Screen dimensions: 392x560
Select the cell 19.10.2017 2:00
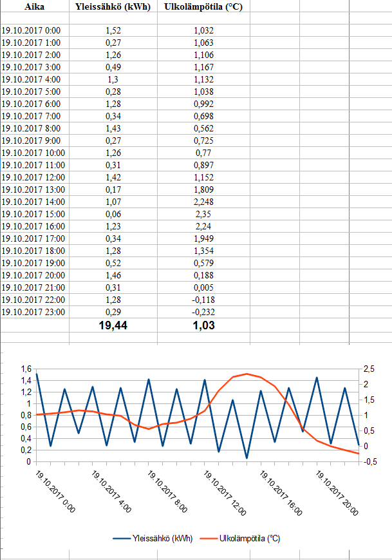coord(35,55)
